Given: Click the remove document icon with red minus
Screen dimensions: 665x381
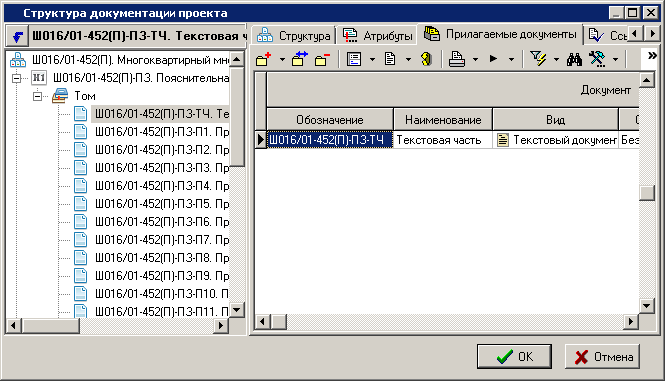Looking at the screenshot, I should [322, 59].
